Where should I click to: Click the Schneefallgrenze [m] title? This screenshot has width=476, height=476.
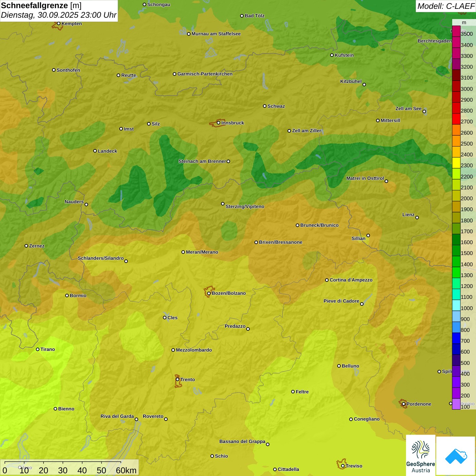(x=41, y=5)
